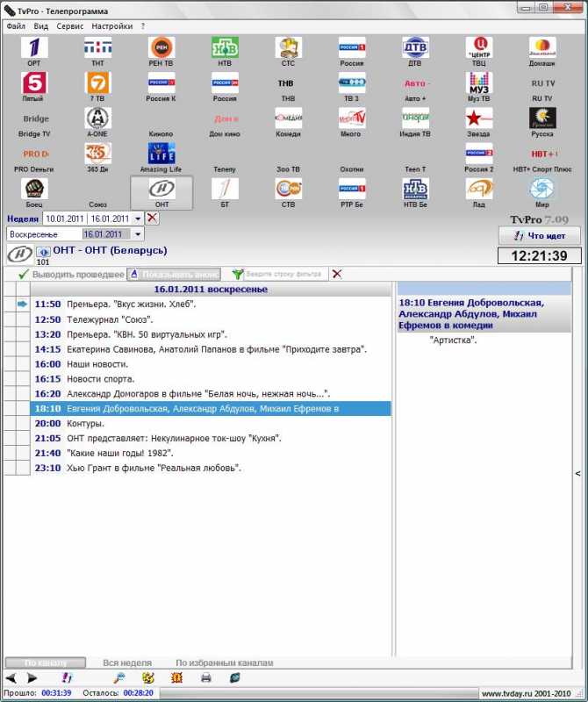Viewport: 588px width, 702px height.
Task: Select 16:20 Белая ночь, нежная ночь row
Action: pyautogui.click(x=211, y=393)
